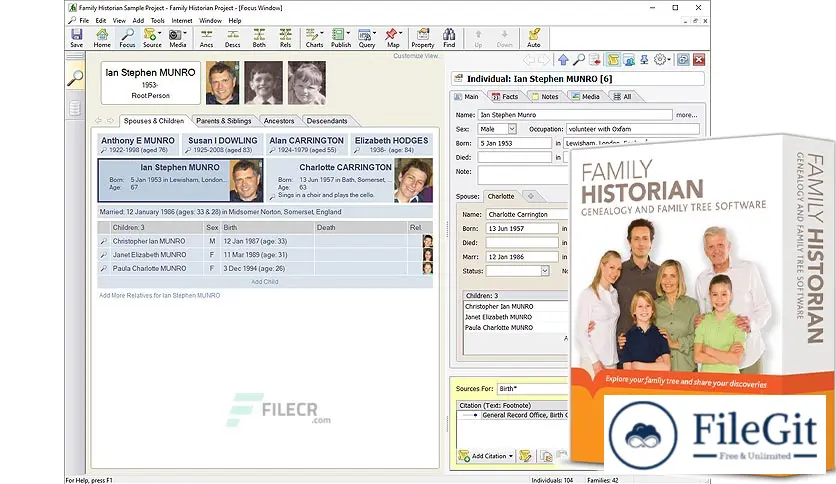Close the Property box with red X

click(699, 60)
